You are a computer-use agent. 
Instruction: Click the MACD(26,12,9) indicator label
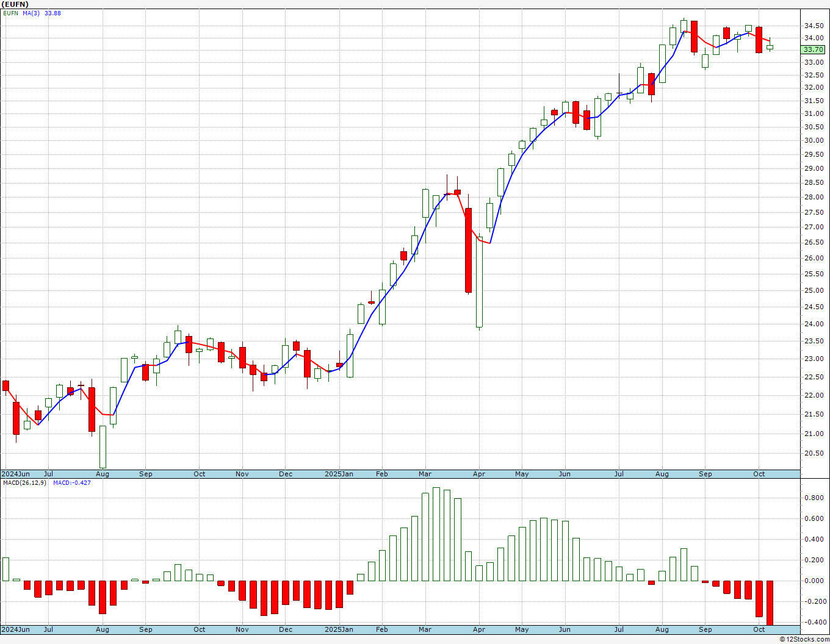pyautogui.click(x=25, y=482)
